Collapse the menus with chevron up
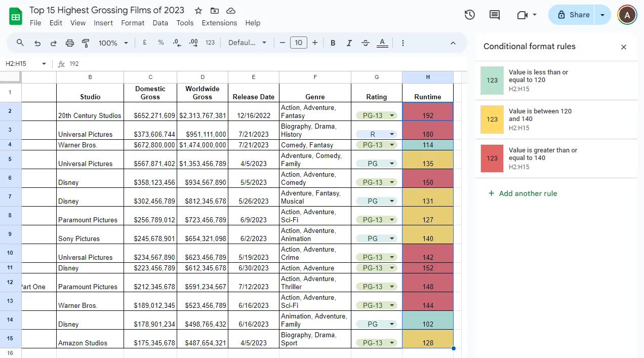Screen dimensions: 644x358 click(453, 43)
